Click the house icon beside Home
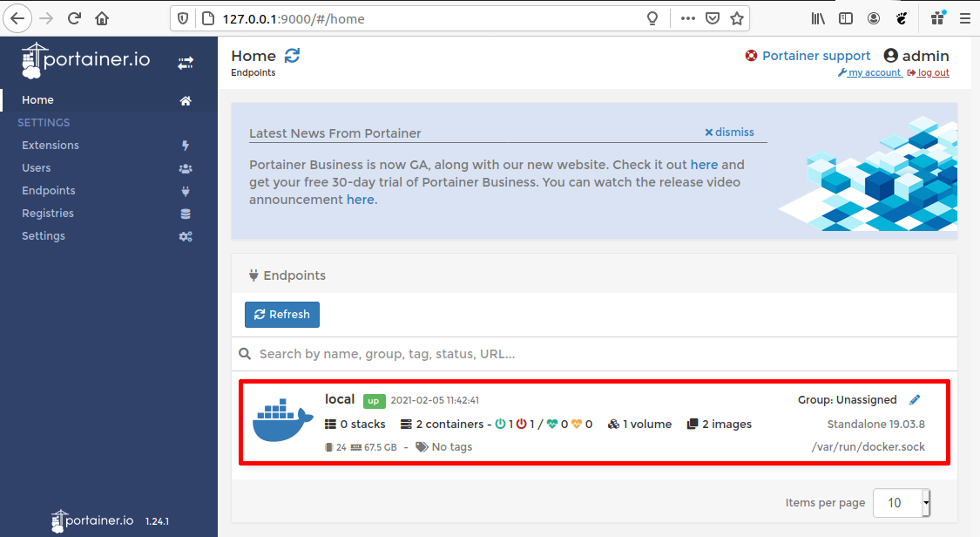 click(x=186, y=100)
